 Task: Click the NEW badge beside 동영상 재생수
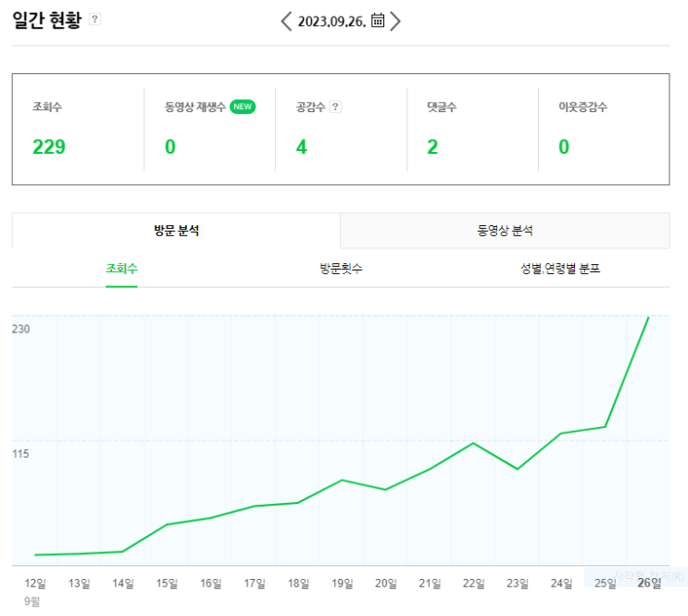click(243, 107)
